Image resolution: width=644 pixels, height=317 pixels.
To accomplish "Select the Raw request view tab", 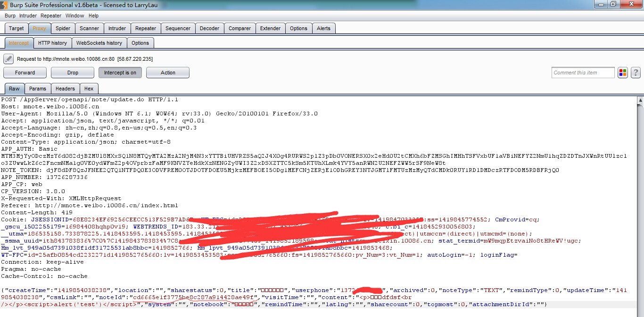I will (14, 89).
